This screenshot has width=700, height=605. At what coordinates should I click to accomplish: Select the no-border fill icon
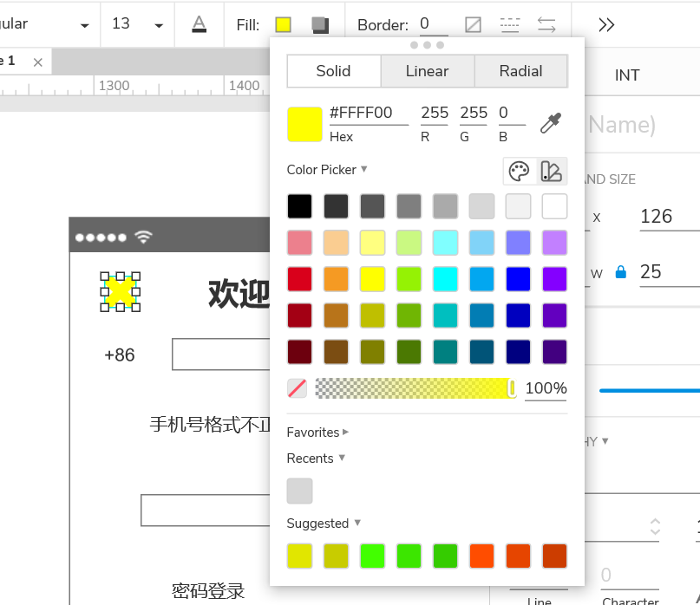[473, 24]
